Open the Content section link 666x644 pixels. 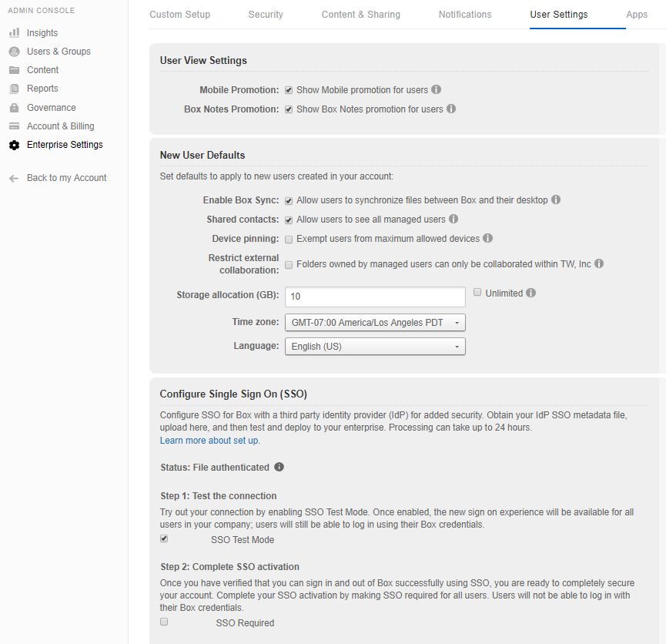[x=42, y=69]
